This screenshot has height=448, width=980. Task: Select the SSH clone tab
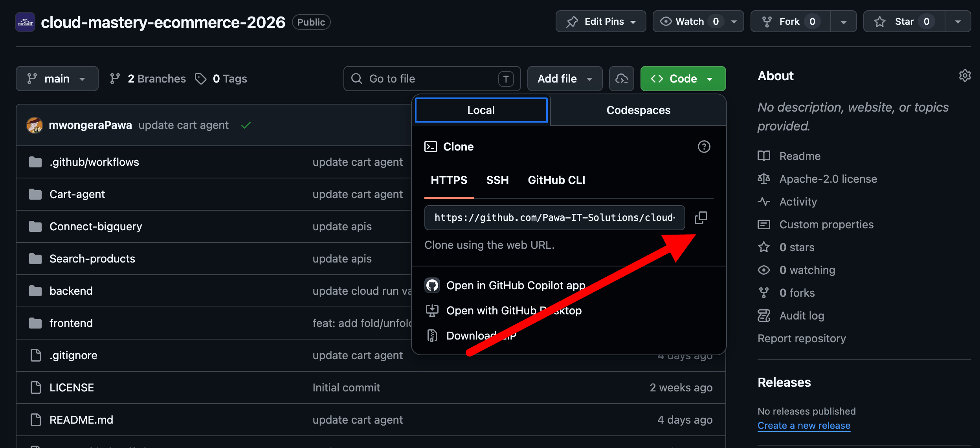coord(497,180)
